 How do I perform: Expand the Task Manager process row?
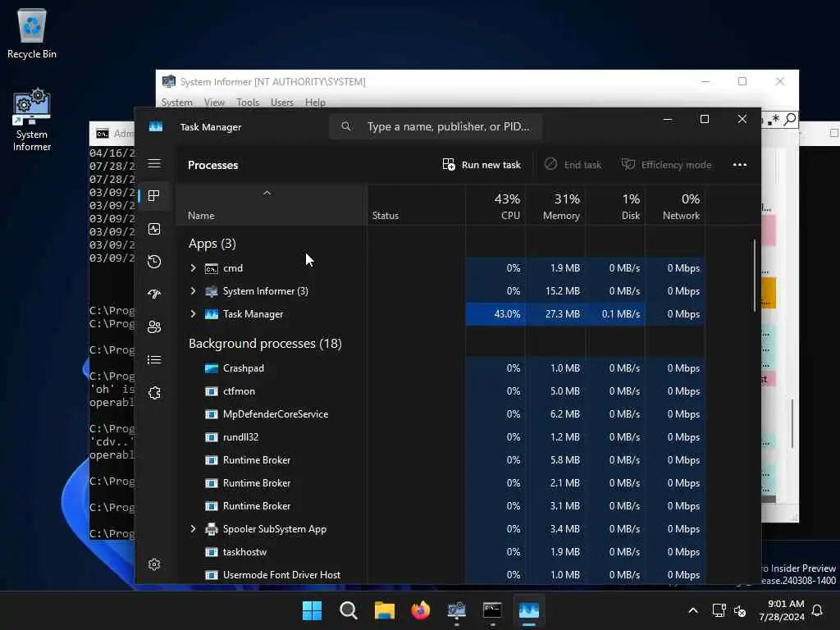point(194,314)
